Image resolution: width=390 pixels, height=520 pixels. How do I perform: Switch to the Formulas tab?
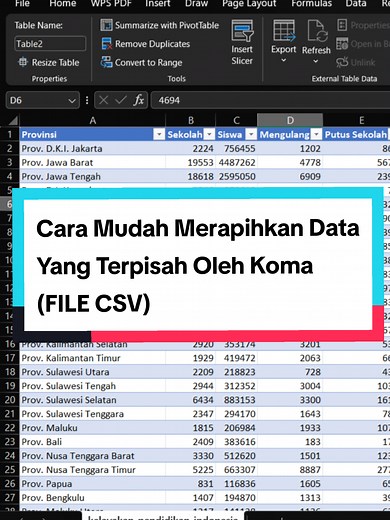[311, 4]
